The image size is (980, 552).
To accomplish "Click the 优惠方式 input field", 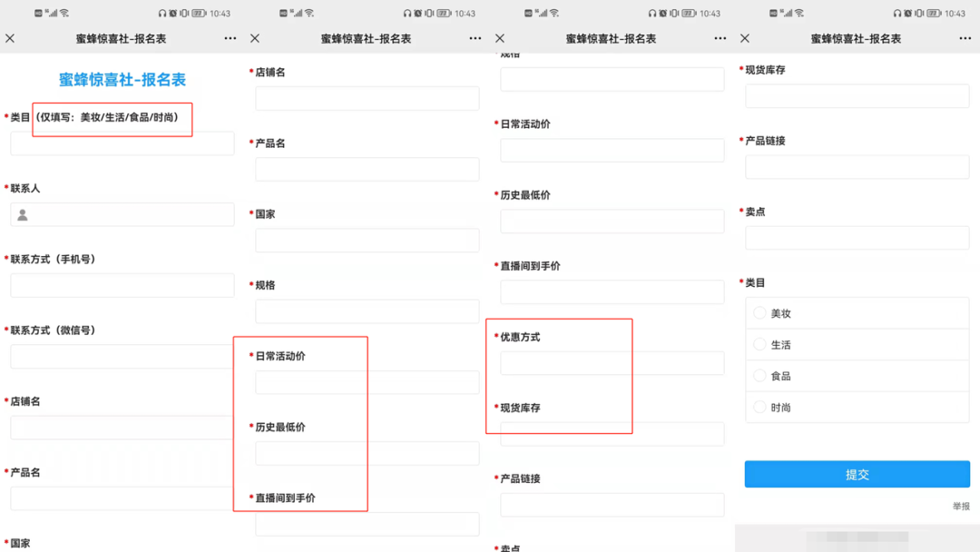I will pyautogui.click(x=612, y=363).
